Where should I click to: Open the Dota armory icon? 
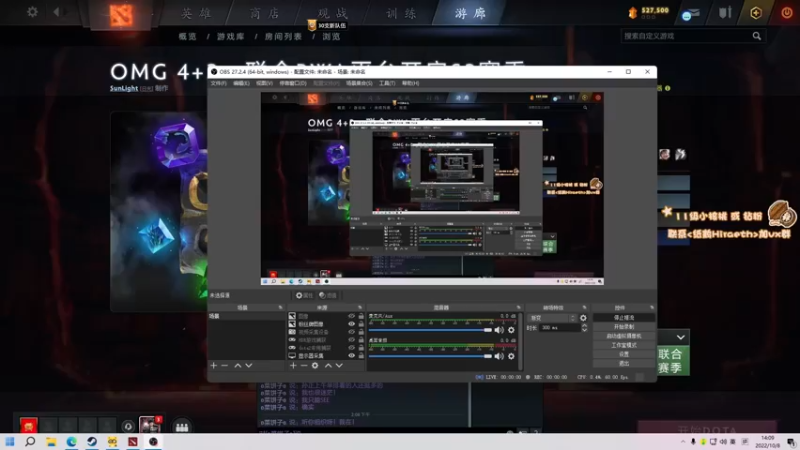click(x=725, y=12)
